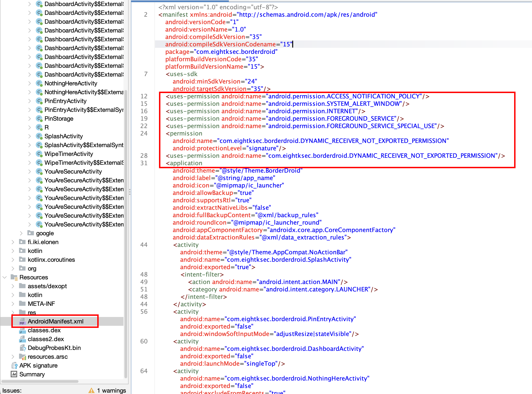Screen dimensions: 532x394
Task: Click the horizontal scrollbar of the tree panel
Action: (40, 381)
